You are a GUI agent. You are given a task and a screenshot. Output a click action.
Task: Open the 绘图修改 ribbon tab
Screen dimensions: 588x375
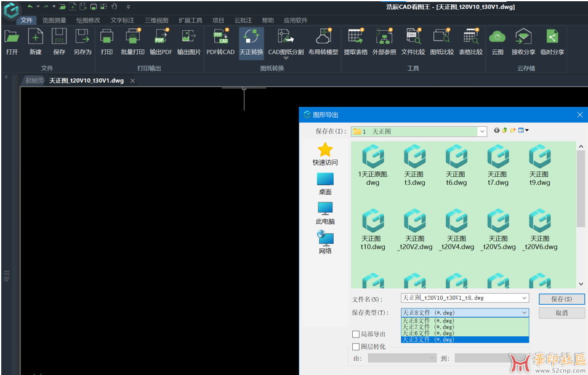88,20
